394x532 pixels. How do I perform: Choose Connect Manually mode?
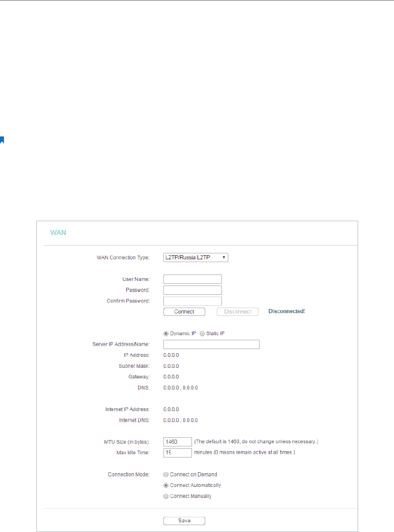coord(166,497)
